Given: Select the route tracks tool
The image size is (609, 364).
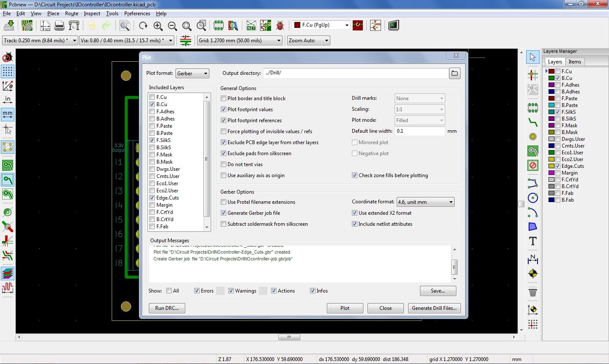Looking at the screenshot, I should point(533,123).
